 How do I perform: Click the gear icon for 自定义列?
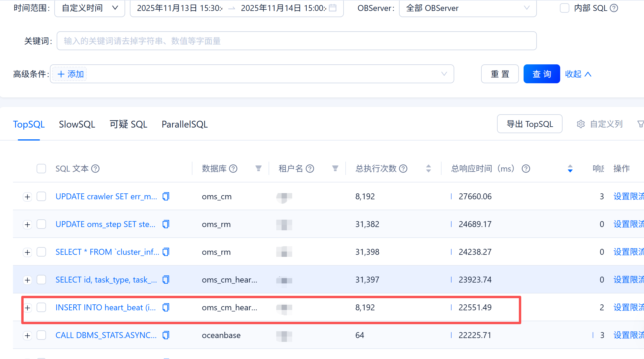click(581, 124)
